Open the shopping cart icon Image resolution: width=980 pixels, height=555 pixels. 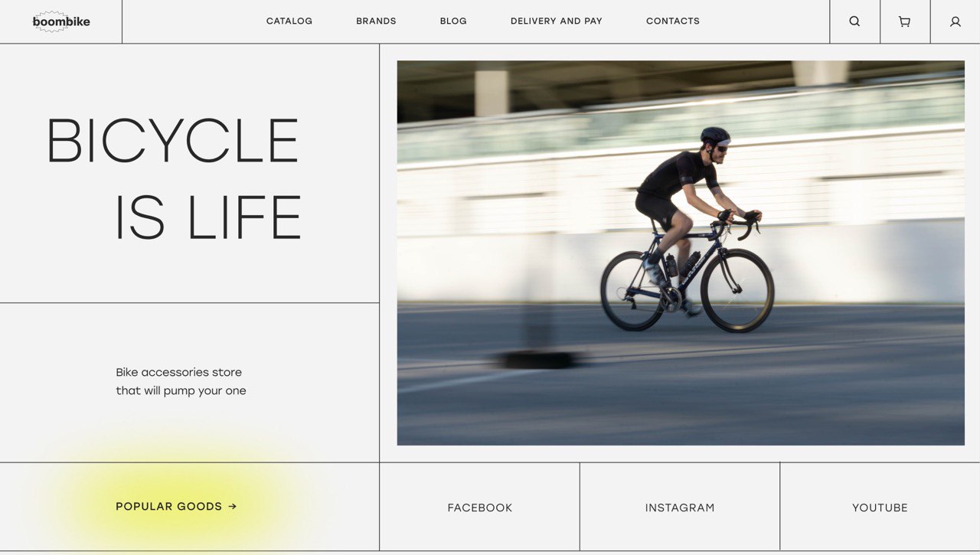(904, 21)
